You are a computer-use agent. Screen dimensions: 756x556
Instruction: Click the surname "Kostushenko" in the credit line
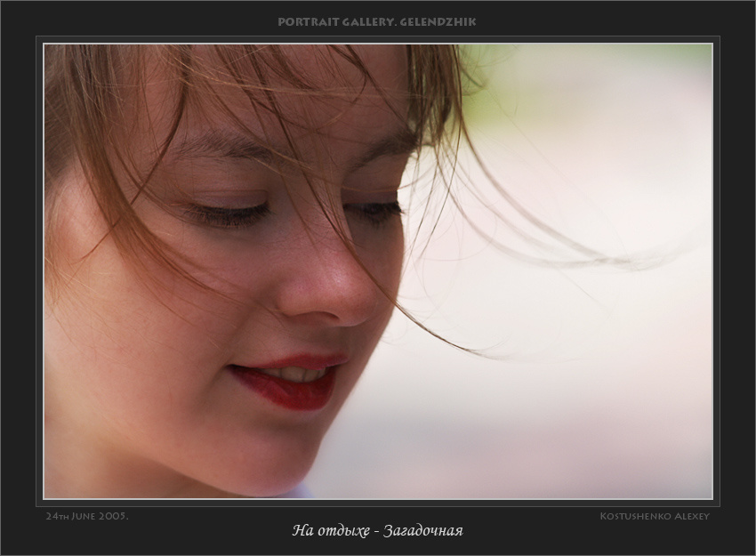tap(634, 516)
